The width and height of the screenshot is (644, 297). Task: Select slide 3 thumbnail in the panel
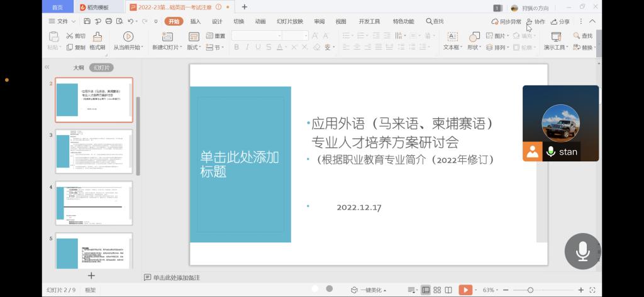point(94,151)
